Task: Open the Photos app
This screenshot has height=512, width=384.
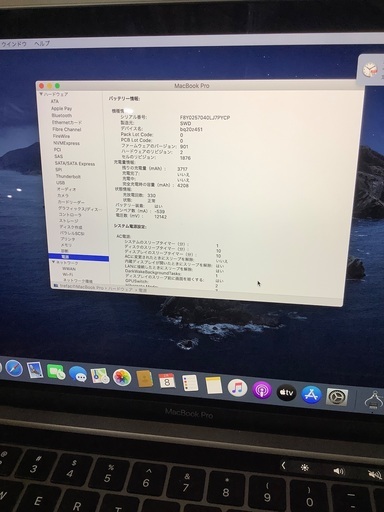Action: (x=122, y=377)
